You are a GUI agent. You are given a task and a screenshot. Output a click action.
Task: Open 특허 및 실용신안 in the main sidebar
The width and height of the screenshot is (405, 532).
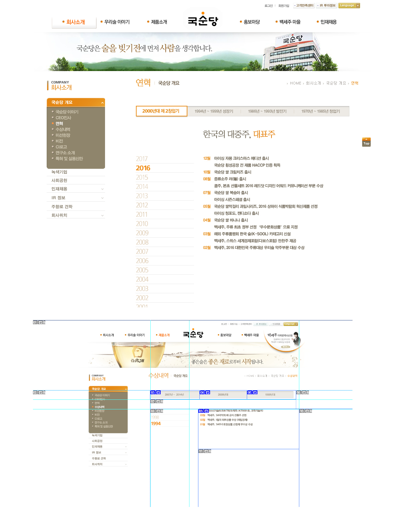[69, 159]
